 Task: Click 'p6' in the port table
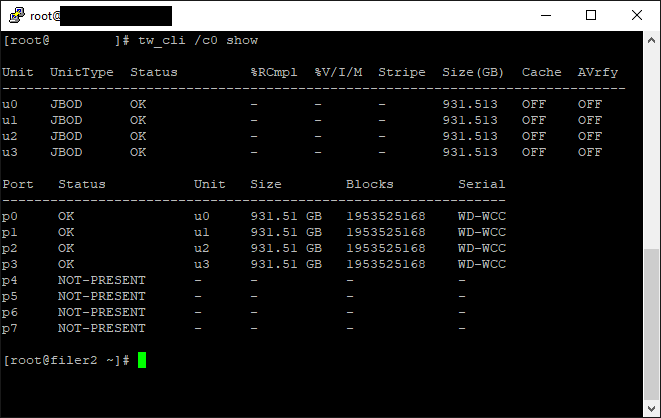click(x=10, y=313)
